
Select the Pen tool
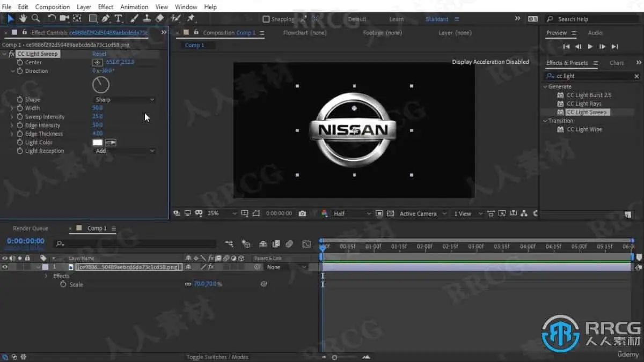106,18
